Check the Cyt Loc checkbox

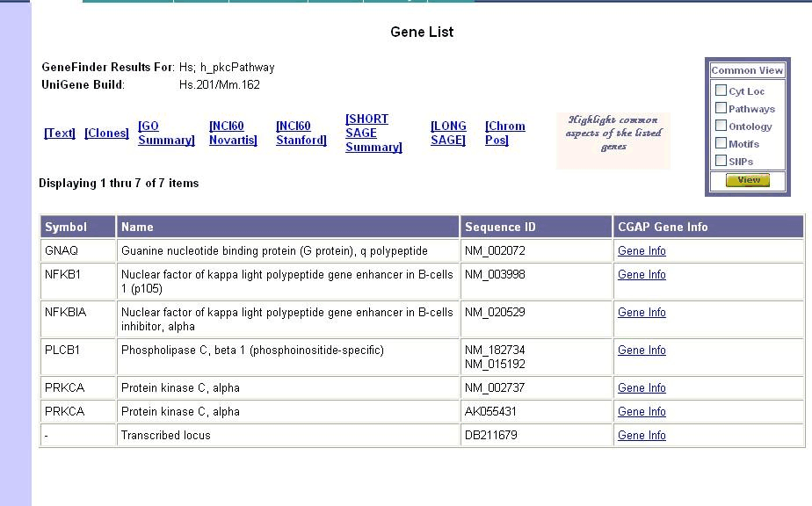721,90
